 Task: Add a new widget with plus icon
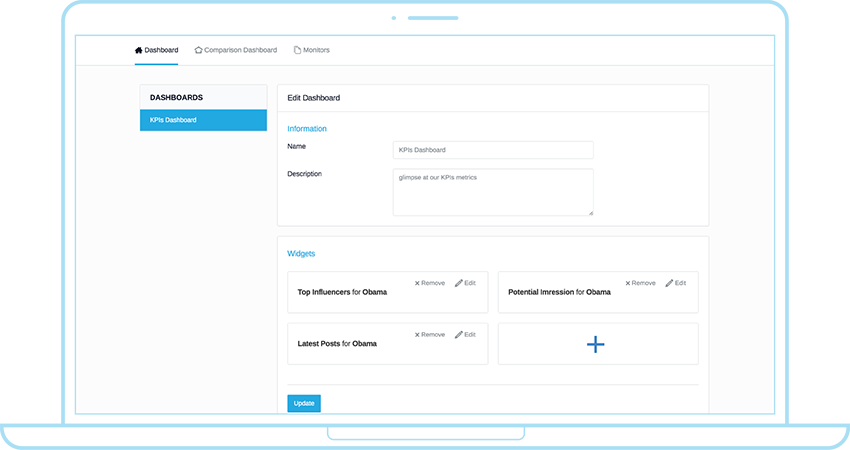598,344
